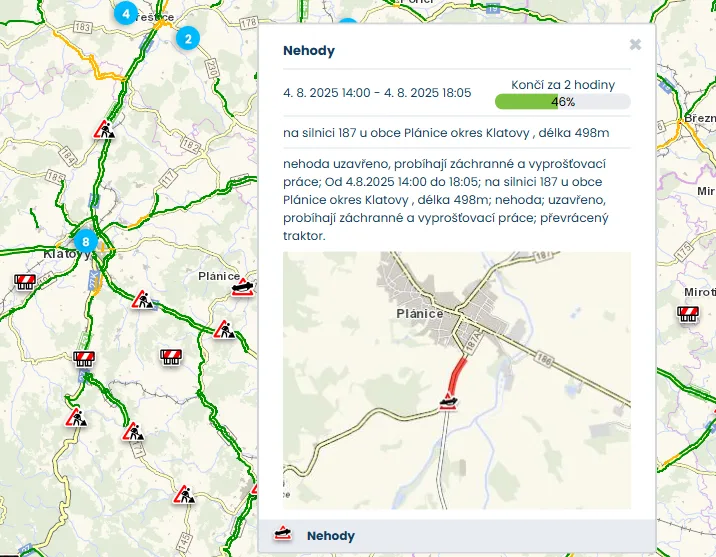Click the Nehody popup title

[x=309, y=50]
